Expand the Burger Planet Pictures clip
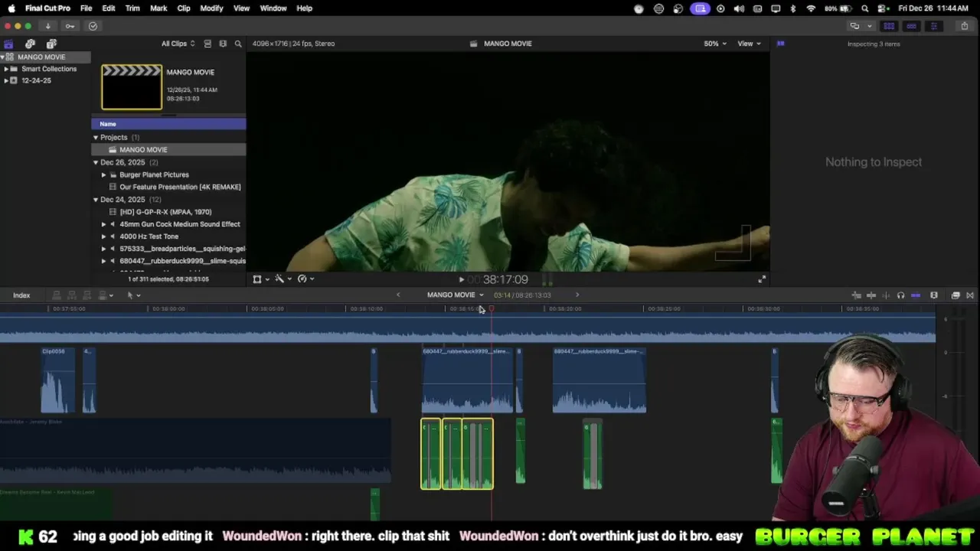 pyautogui.click(x=104, y=174)
